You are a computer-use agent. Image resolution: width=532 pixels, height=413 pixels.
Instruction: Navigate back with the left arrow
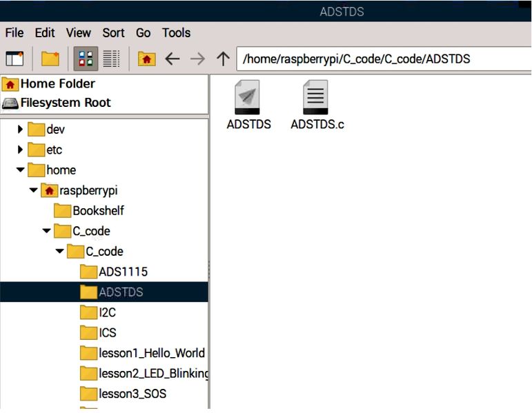pos(173,59)
